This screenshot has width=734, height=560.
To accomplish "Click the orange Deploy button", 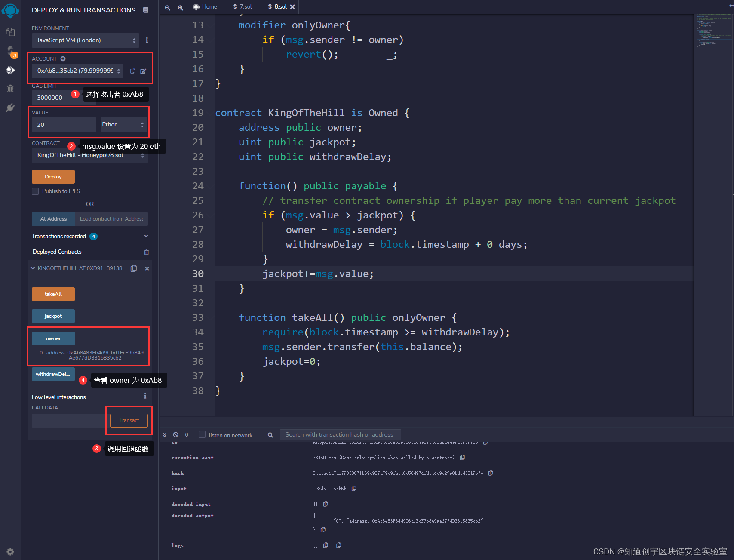I will (53, 177).
